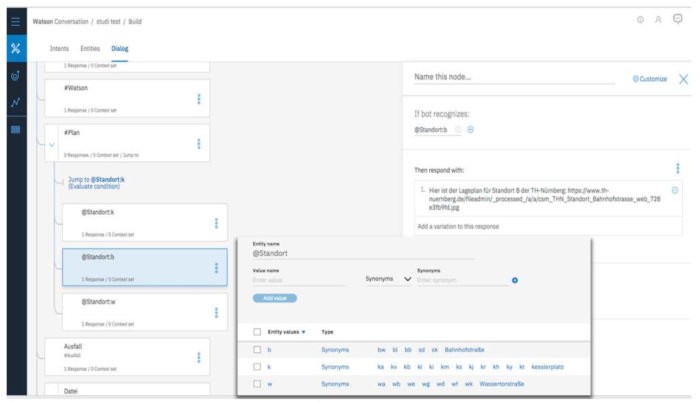Open options menu for #Plan node
Image resolution: width=700 pixels, height=403 pixels.
(x=199, y=142)
